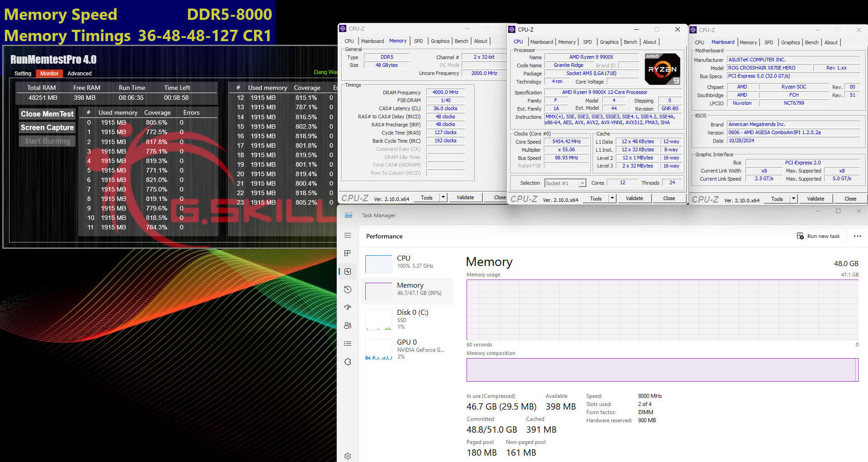This screenshot has height=462, width=868.
Task: Click Model field ROG CROSSHAIR X870E HERO
Action: coord(768,68)
